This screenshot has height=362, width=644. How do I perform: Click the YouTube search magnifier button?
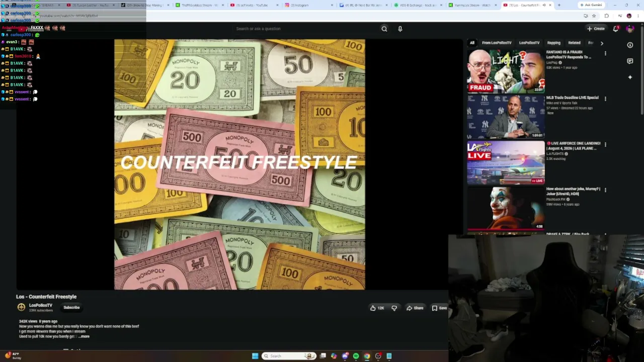384,29
